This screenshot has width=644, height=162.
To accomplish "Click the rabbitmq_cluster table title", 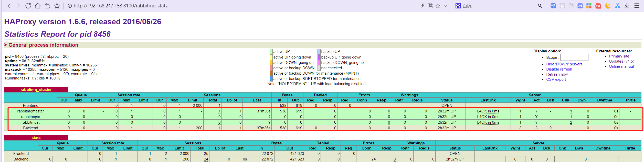I will (36, 90).
